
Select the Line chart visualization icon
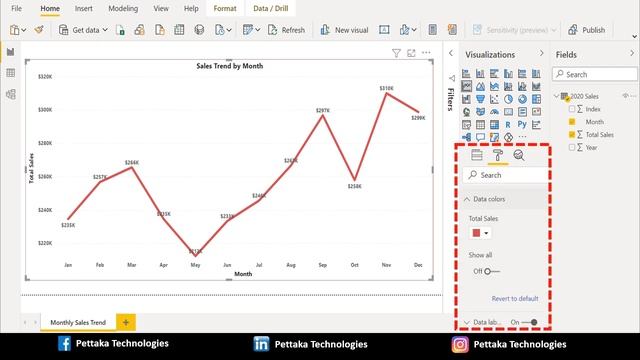point(467,86)
